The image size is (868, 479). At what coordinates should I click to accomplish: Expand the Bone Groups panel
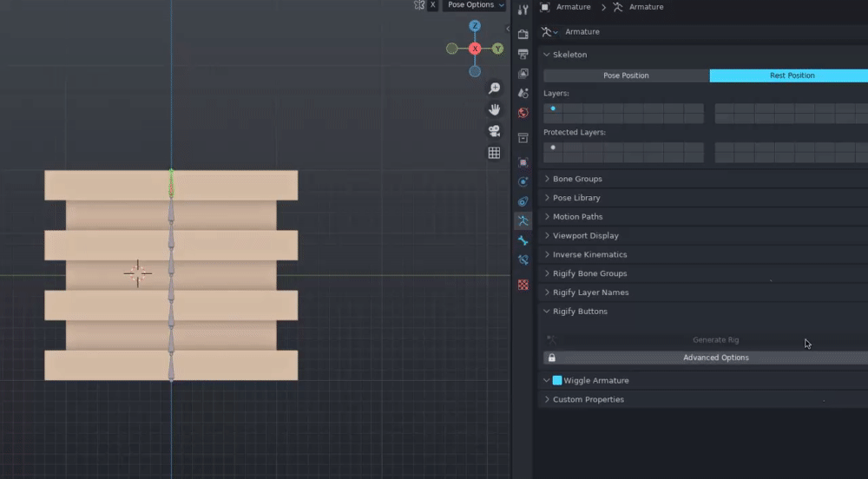(546, 179)
